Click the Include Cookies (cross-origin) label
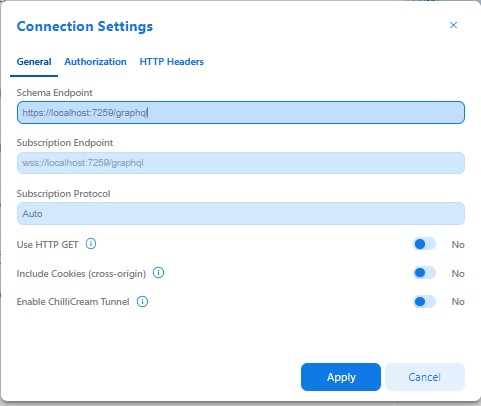The width and height of the screenshot is (481, 406). coord(81,274)
